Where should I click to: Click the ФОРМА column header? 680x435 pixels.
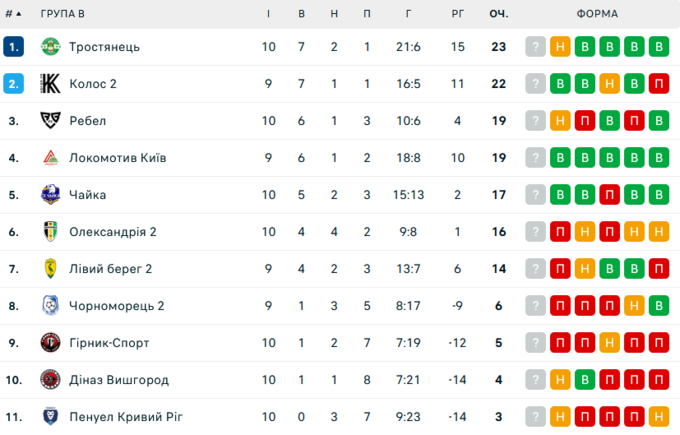pos(597,14)
